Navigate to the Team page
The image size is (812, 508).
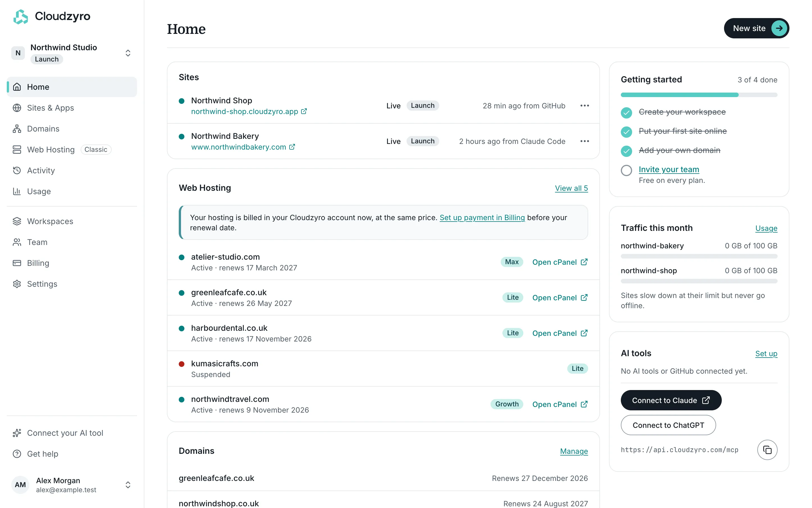coord(72,242)
